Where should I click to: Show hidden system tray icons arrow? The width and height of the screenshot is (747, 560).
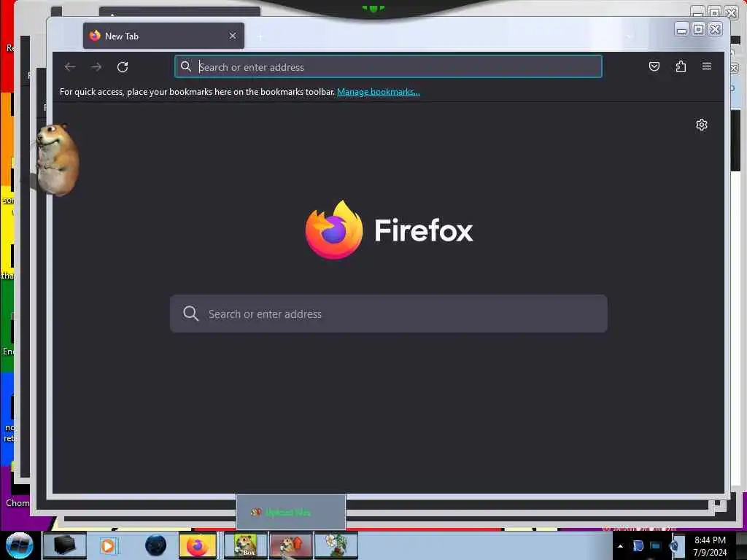[620, 546]
